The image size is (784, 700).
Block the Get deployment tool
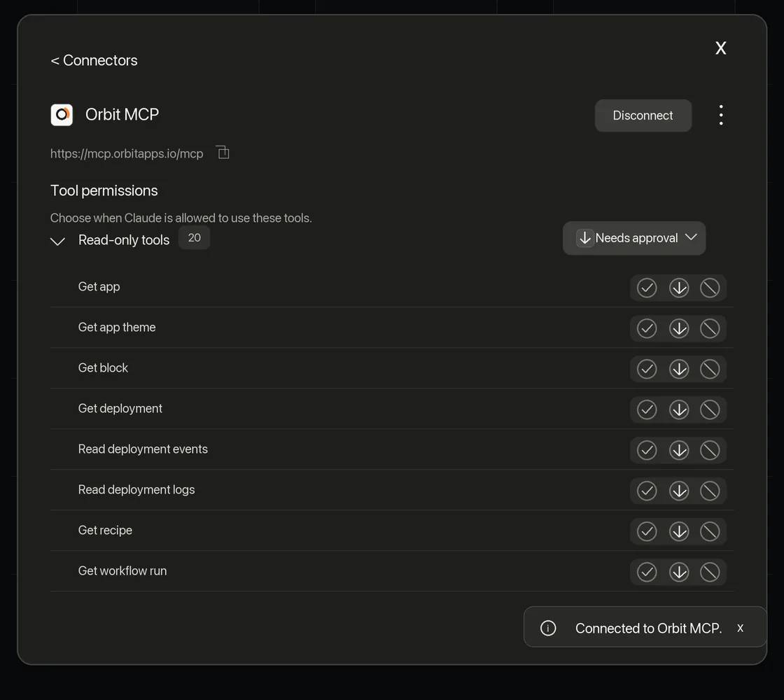pyautogui.click(x=710, y=409)
